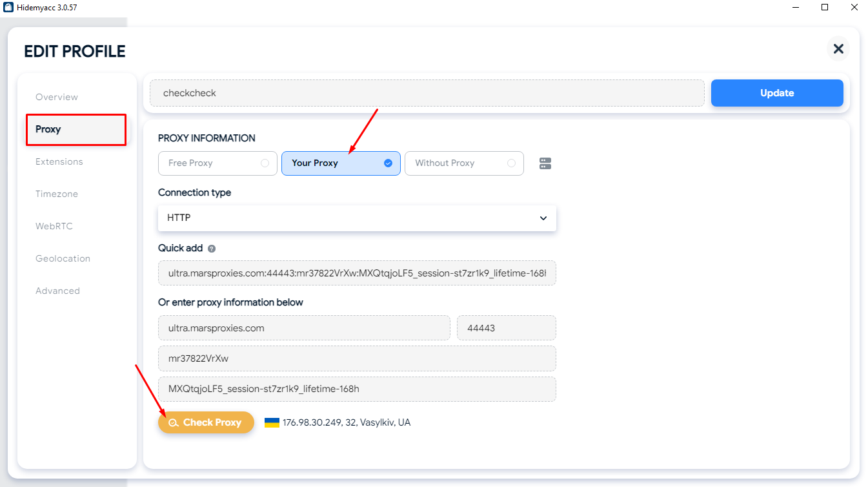Click the Update button

point(777,93)
